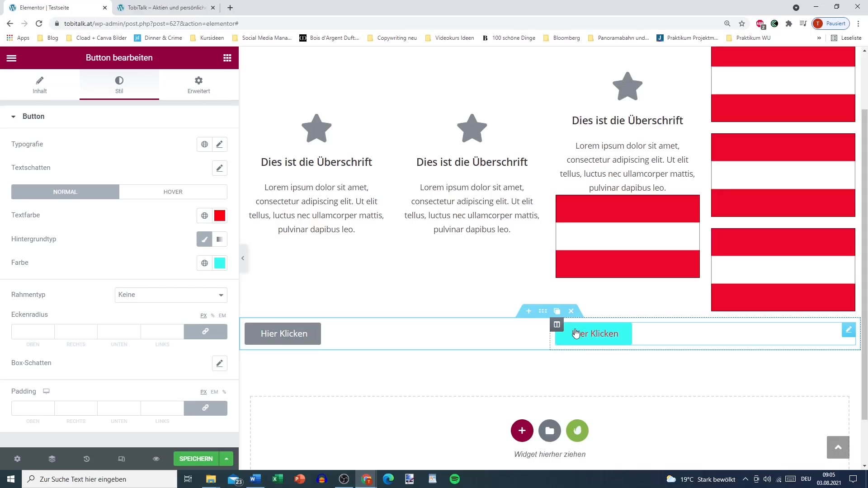Add section using the plus handle icon

point(528,311)
